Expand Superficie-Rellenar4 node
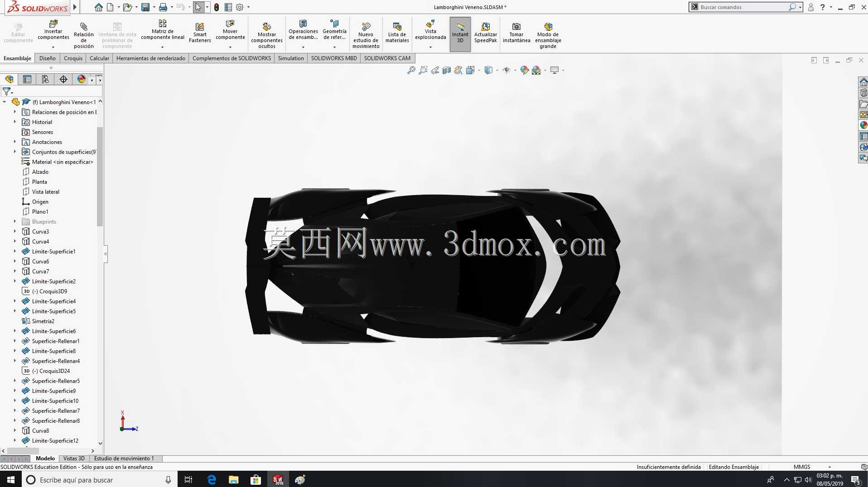 click(14, 361)
